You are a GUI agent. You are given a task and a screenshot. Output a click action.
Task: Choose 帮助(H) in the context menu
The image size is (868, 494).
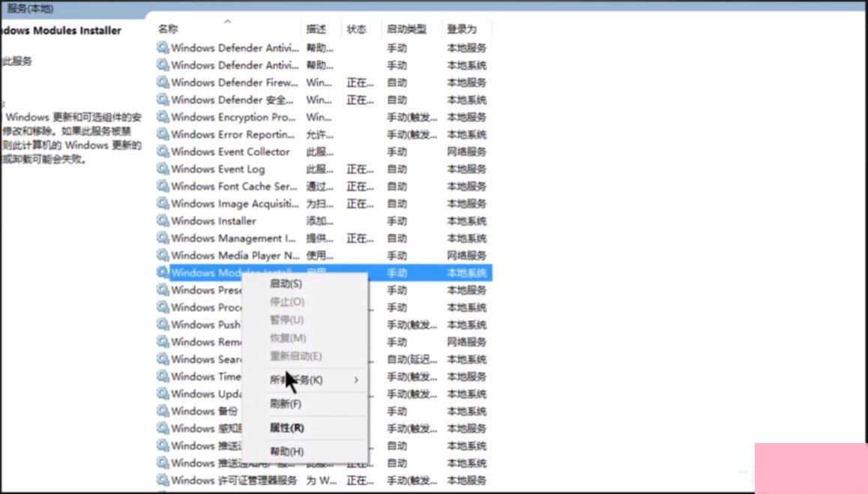(x=287, y=451)
